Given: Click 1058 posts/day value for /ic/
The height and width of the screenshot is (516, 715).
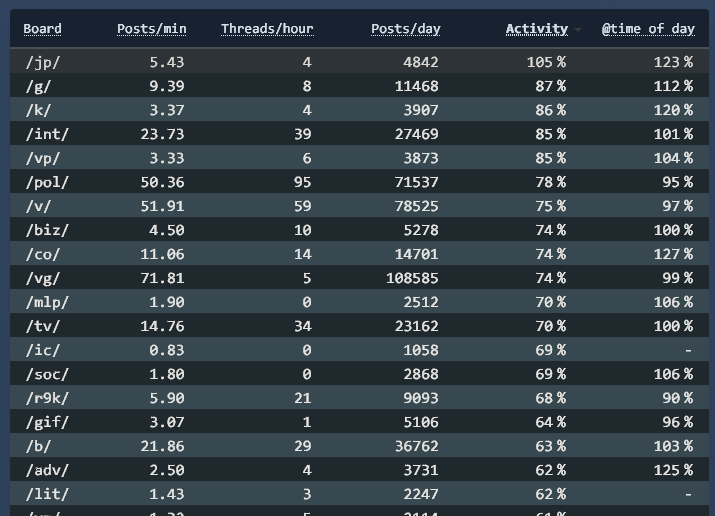Looking at the screenshot, I should [x=421, y=350].
